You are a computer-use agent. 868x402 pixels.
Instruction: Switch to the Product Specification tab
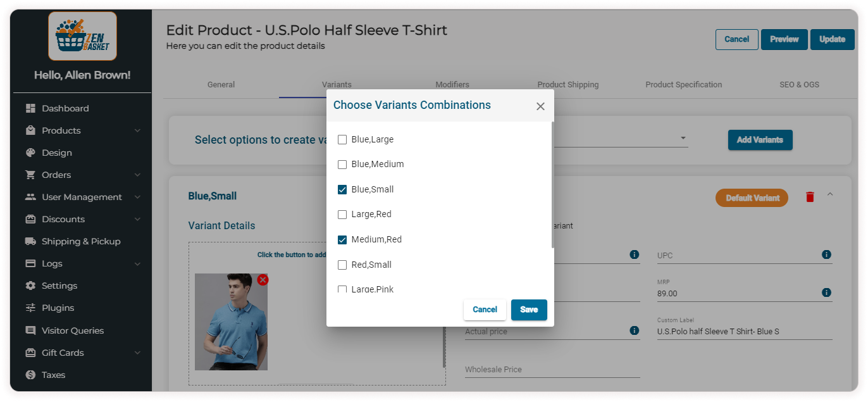point(683,84)
